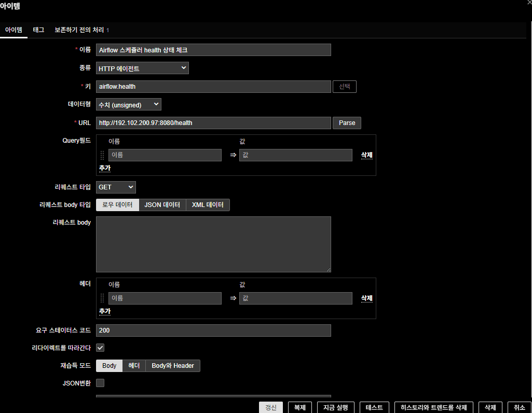The width and height of the screenshot is (532, 413).
Task: Switch to the 태그 tab
Action: point(38,30)
